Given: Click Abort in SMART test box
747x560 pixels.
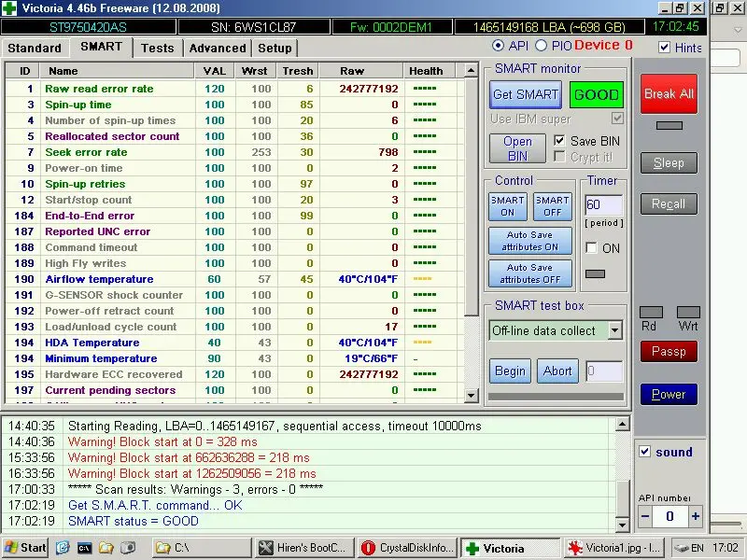Looking at the screenshot, I should point(557,371).
